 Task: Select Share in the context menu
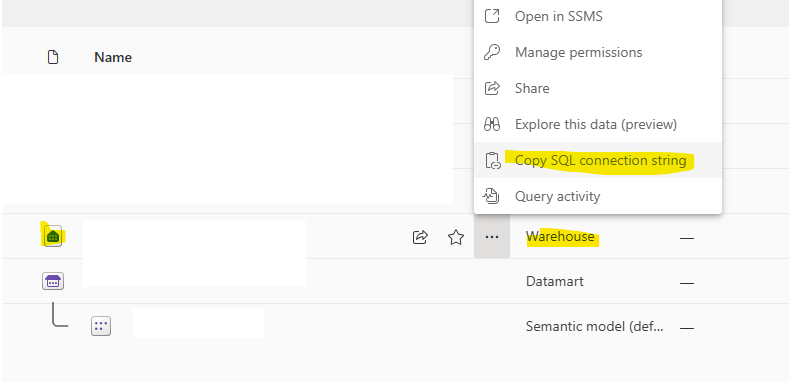point(598,89)
